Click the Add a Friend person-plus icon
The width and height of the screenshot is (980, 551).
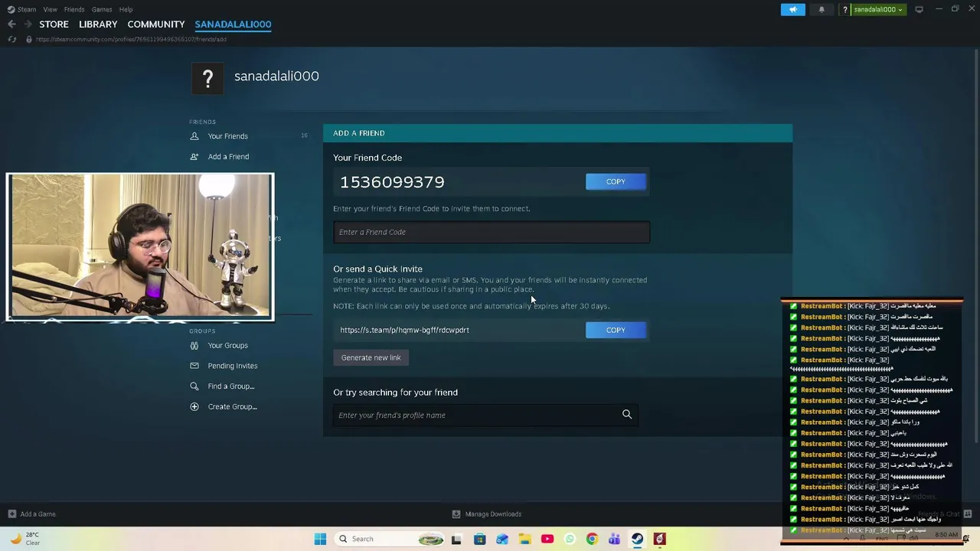tap(194, 156)
